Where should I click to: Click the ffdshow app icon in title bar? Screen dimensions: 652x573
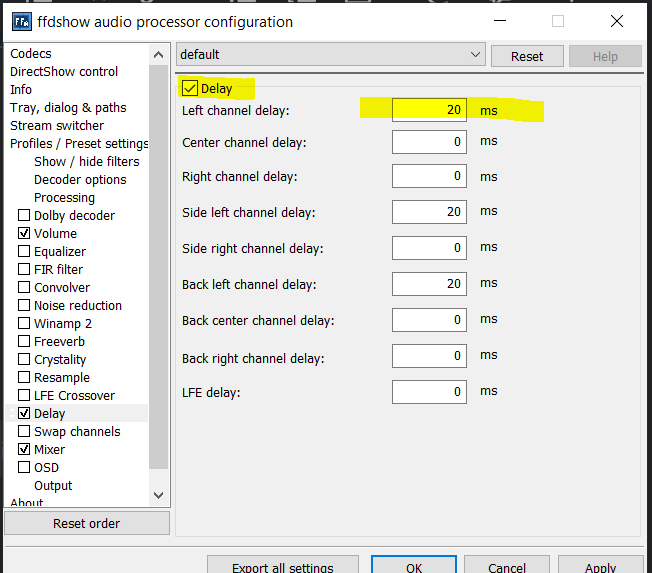22,22
